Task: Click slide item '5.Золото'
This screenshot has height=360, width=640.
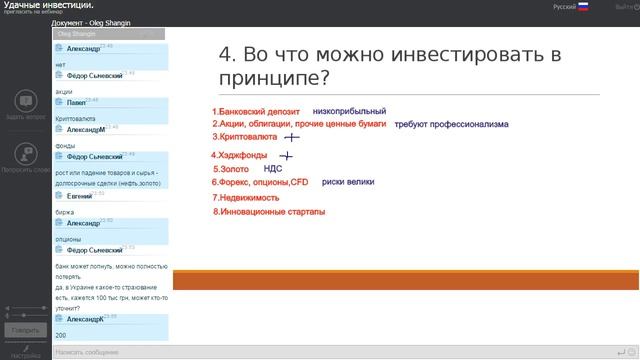Action: (x=231, y=169)
